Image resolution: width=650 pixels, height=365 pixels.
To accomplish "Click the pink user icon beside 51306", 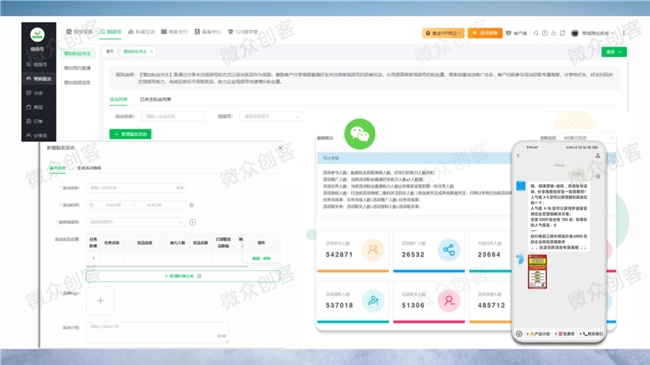I will (449, 300).
